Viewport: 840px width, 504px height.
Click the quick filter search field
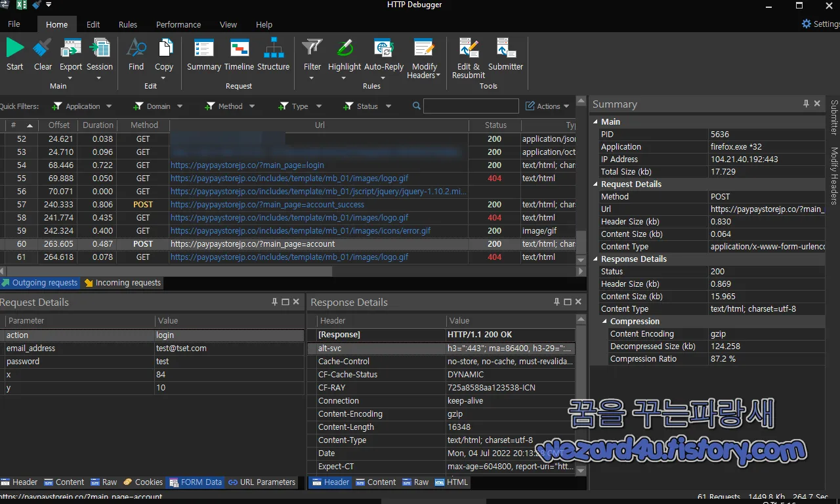coord(471,106)
